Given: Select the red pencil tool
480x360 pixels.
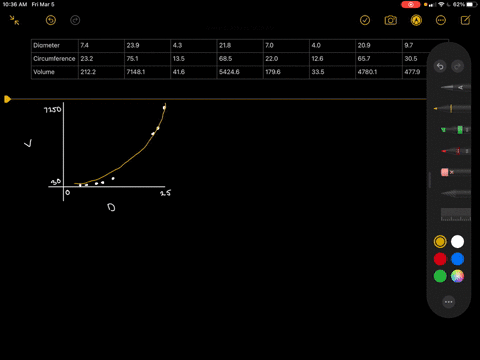Looking at the screenshot, I should tap(456, 151).
